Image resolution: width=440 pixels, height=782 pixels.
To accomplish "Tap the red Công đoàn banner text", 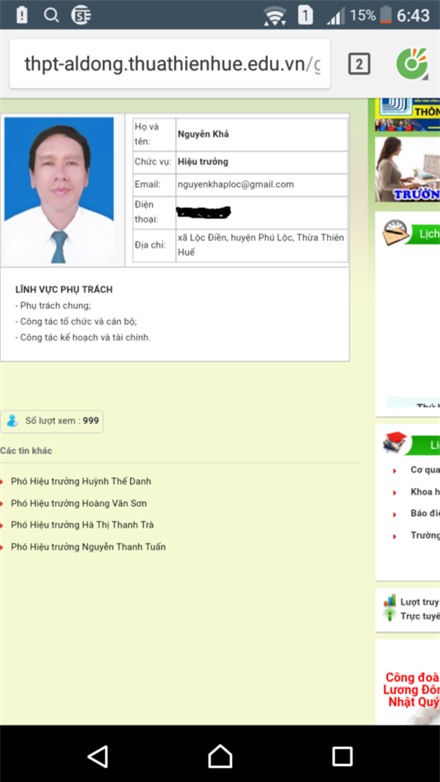I will click(x=412, y=690).
